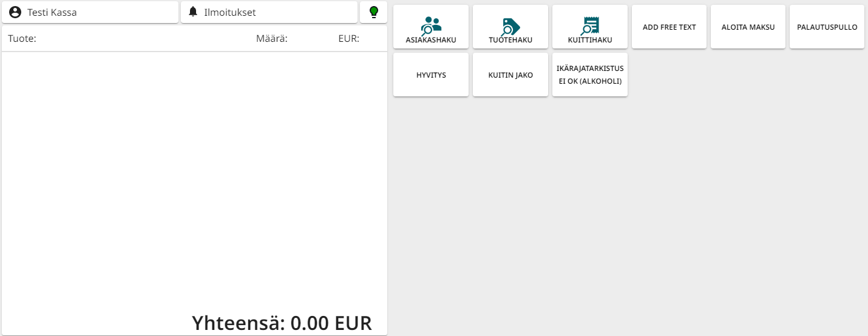The height and width of the screenshot is (336, 868).
Task: Click the notification bell icon
Action: click(193, 12)
